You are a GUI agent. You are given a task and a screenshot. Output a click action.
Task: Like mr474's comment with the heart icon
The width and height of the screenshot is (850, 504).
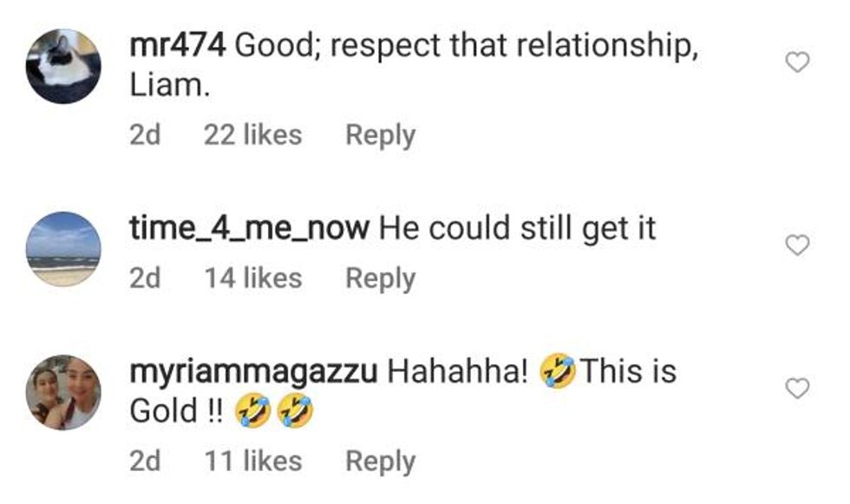point(796,62)
